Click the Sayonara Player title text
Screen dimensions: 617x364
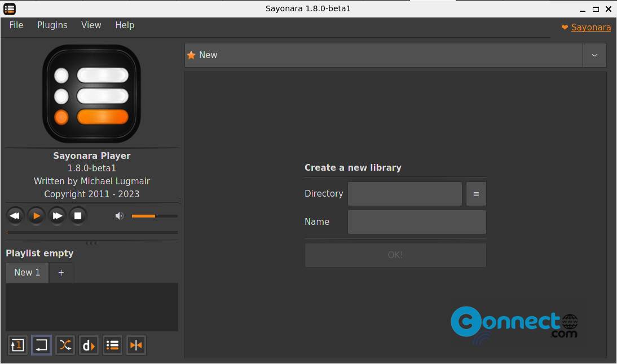pos(92,156)
